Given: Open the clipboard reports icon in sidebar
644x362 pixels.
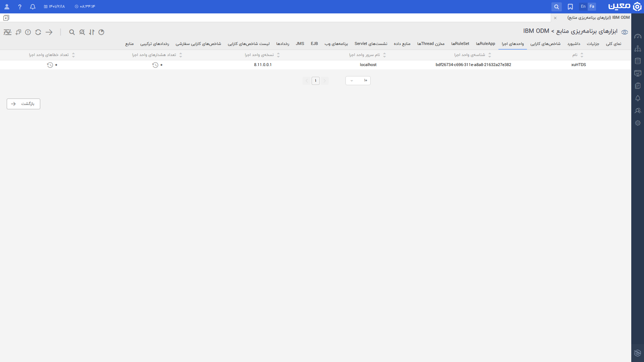Looking at the screenshot, I should point(638,86).
